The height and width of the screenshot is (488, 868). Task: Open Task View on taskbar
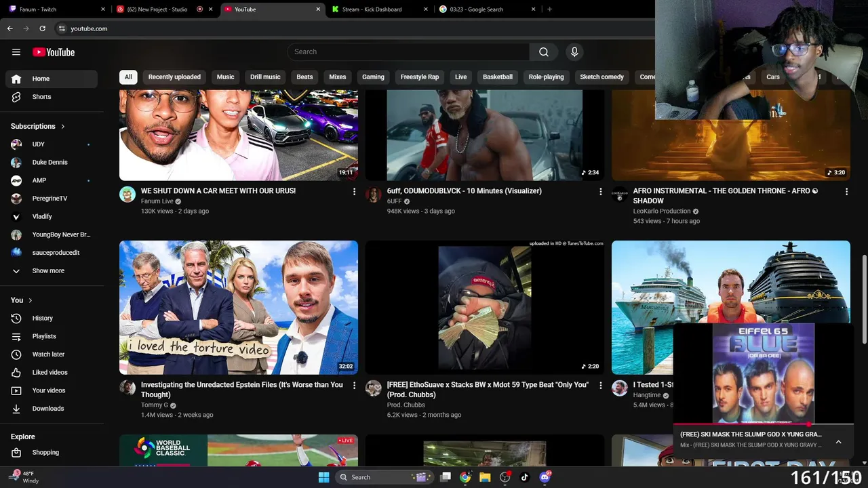click(446, 477)
